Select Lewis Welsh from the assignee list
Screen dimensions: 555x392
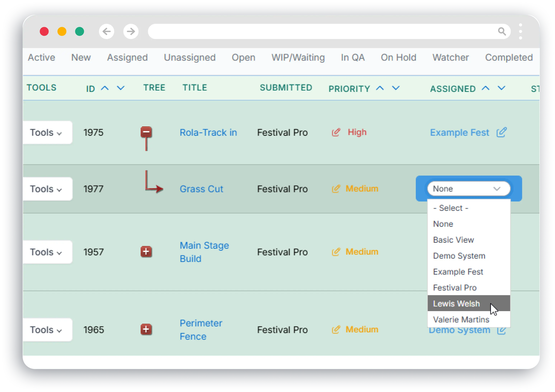(456, 304)
